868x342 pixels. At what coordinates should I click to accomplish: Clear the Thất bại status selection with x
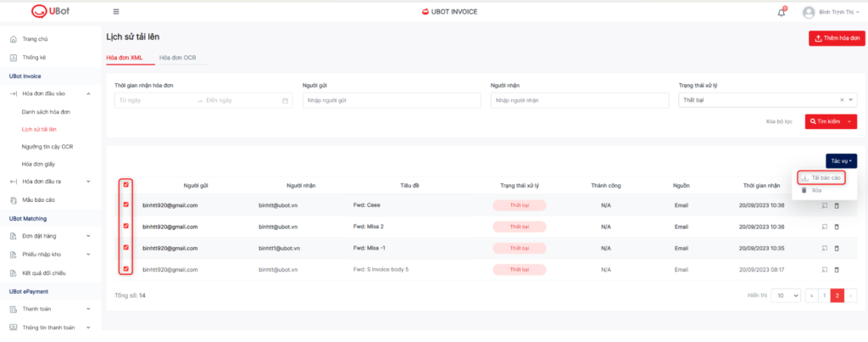click(842, 100)
